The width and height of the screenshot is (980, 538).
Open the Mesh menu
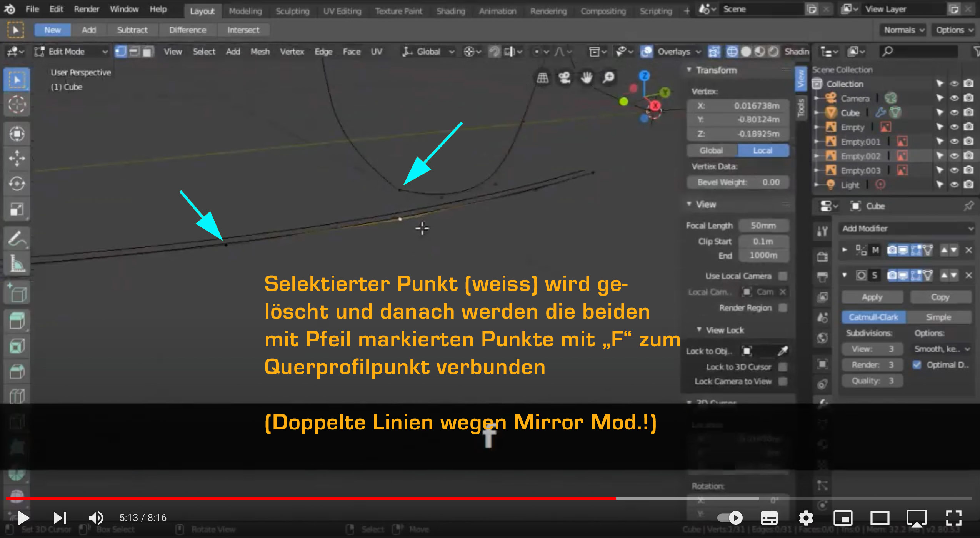tap(260, 52)
